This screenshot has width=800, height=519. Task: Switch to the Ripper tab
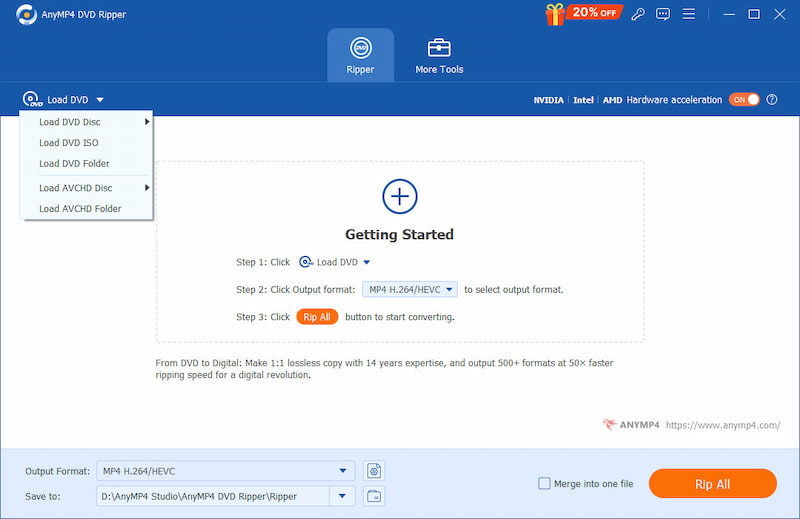[360, 55]
